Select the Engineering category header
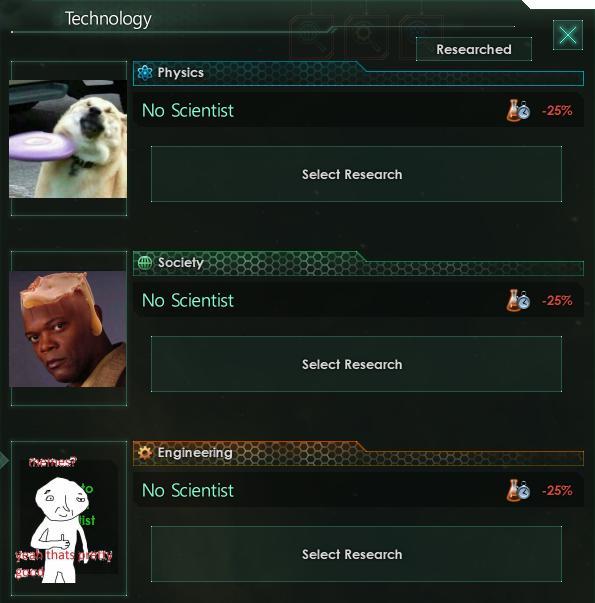 tap(358, 453)
